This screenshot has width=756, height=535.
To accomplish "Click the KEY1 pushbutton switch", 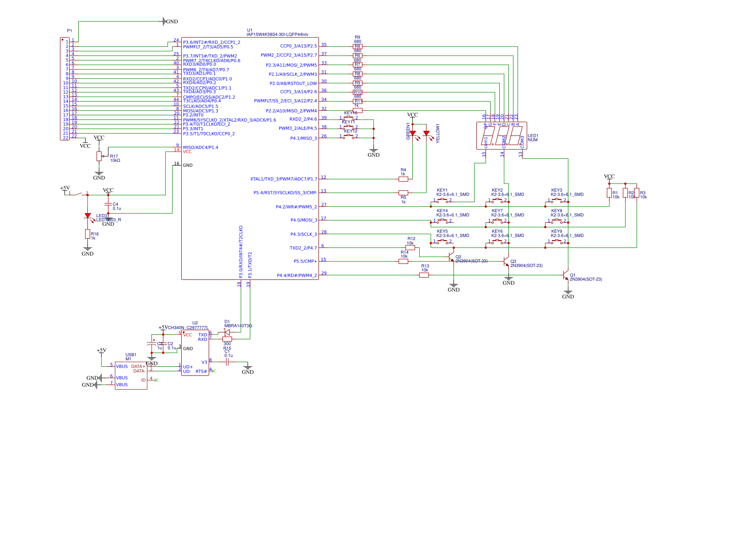I will [442, 200].
